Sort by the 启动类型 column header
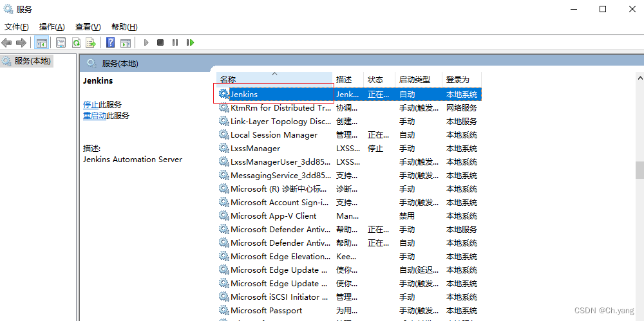The width and height of the screenshot is (644, 321). coord(419,79)
